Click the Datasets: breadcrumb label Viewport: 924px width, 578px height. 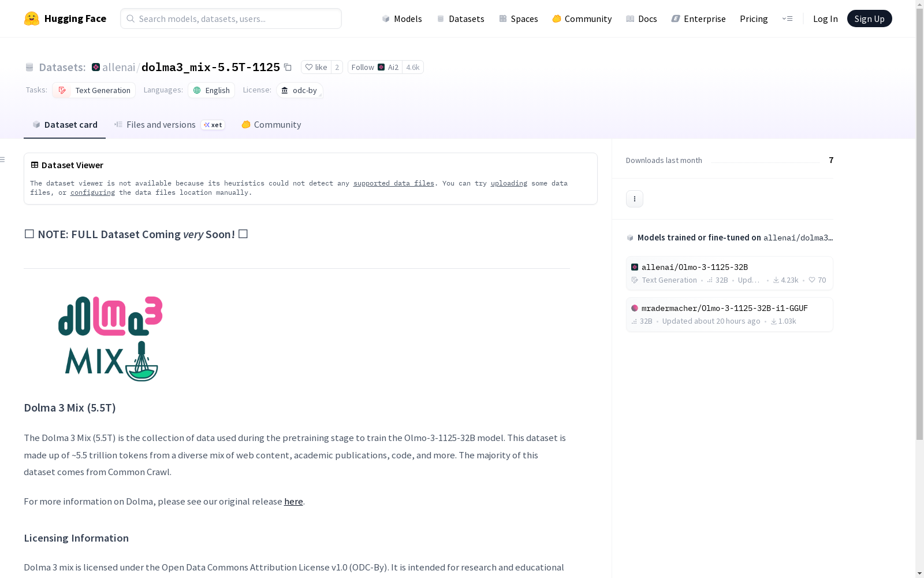point(62,67)
